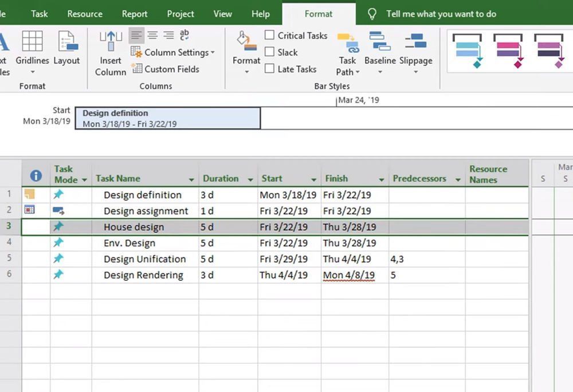Toggle the Slack checkbox
This screenshot has width=573, height=392.
click(x=269, y=52)
